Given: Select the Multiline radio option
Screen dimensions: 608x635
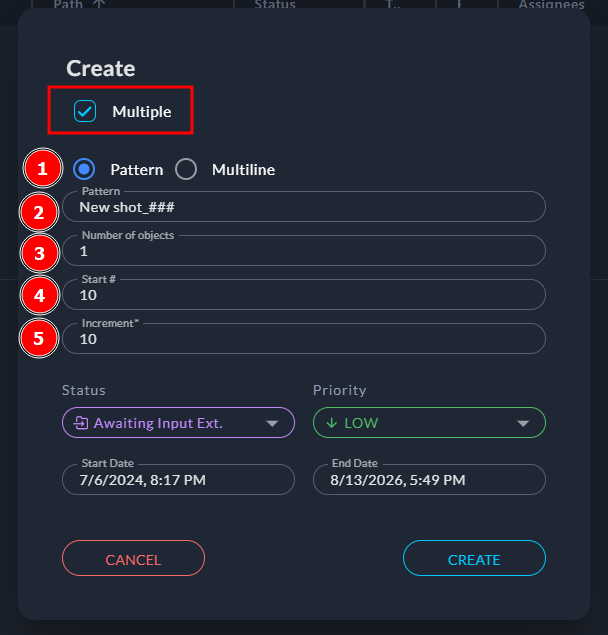Looking at the screenshot, I should click(x=187, y=169).
